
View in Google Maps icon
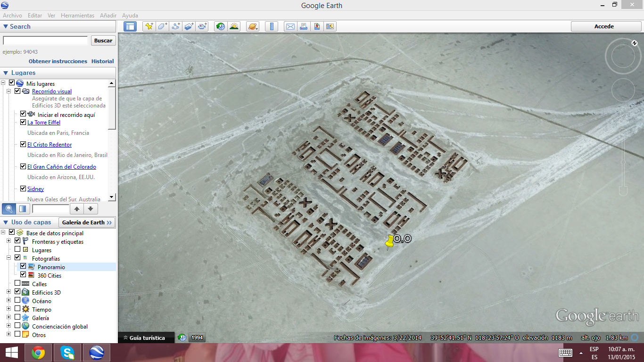[330, 26]
